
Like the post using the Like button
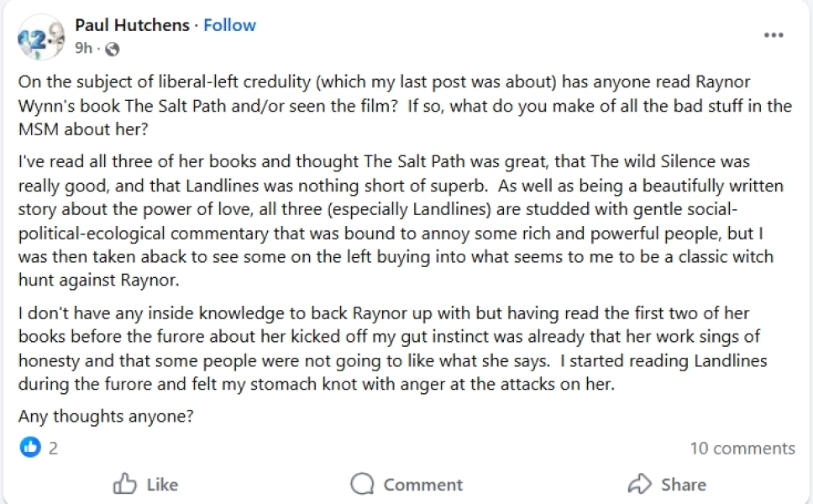(144, 484)
